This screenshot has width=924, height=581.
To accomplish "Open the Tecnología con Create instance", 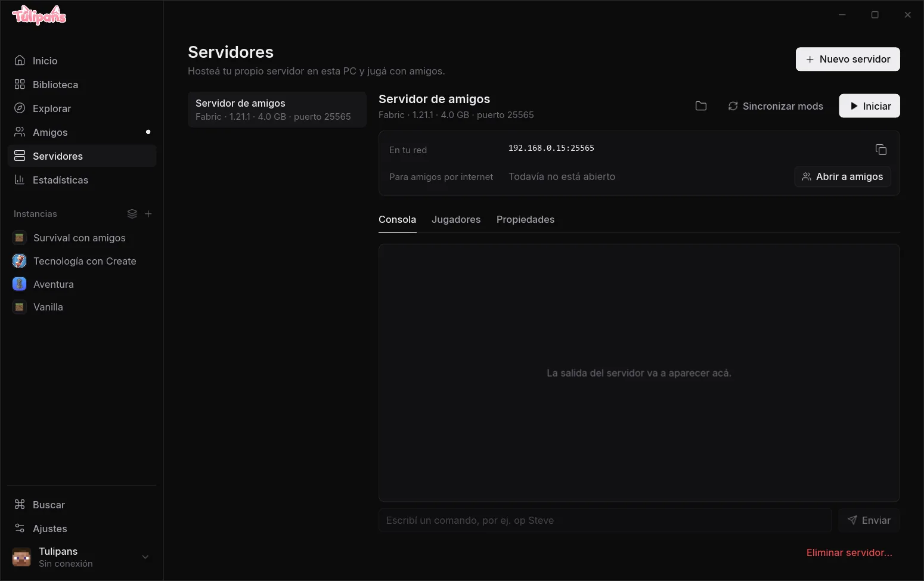I will [x=82, y=261].
